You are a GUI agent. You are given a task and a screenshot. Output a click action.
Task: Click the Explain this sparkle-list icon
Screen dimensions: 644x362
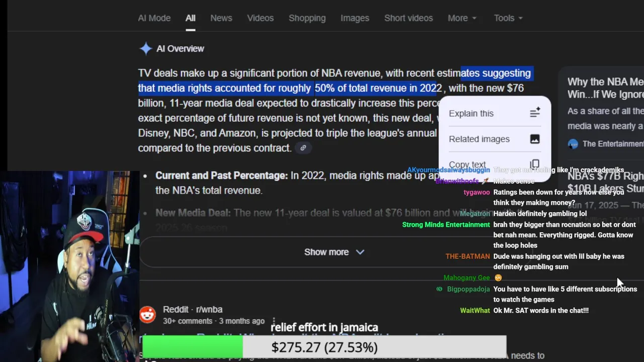535,113
